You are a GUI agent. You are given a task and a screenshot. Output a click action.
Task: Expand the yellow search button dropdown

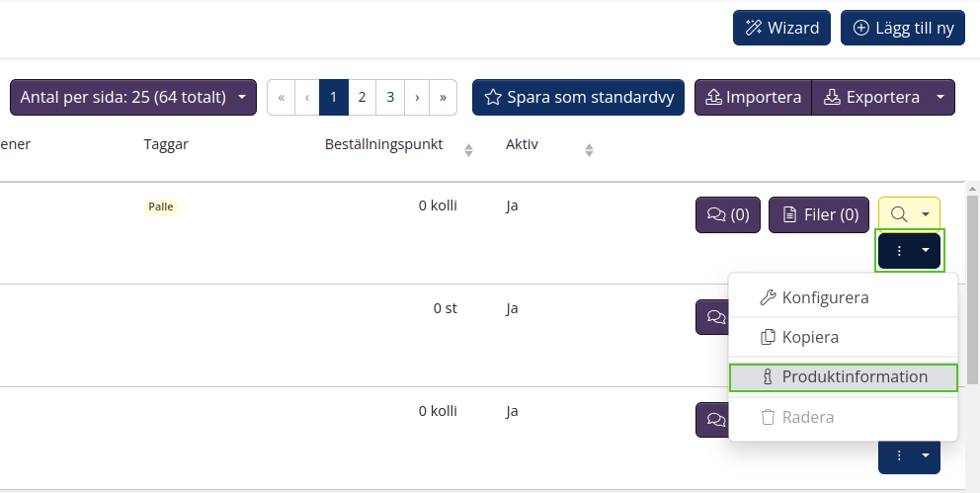(926, 214)
